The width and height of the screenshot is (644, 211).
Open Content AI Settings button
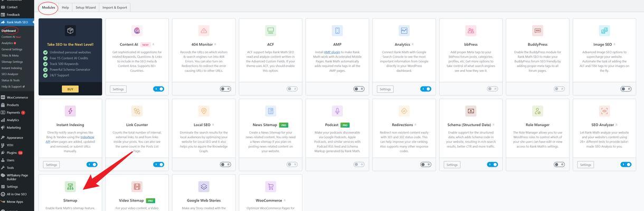(x=118, y=89)
